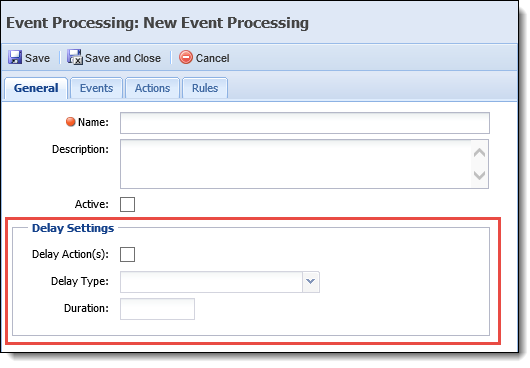The height and width of the screenshot is (368, 530).
Task: Click the Duration input box
Action: pyautogui.click(x=157, y=309)
